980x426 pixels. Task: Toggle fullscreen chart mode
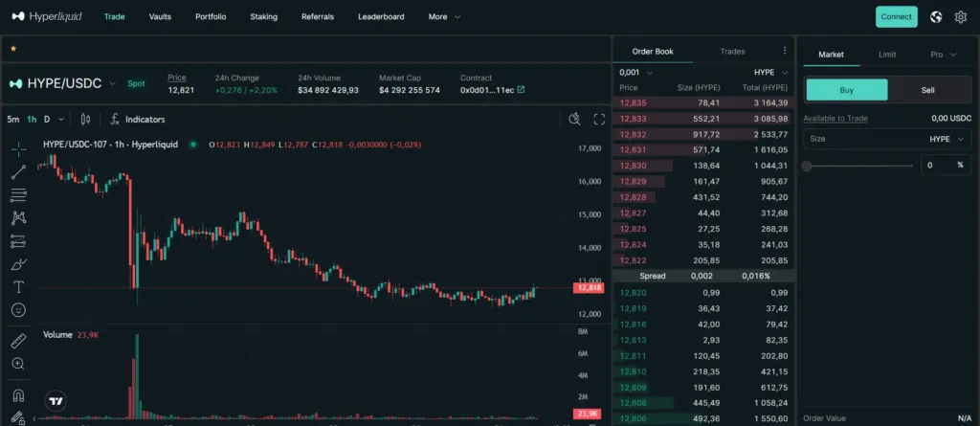(599, 119)
